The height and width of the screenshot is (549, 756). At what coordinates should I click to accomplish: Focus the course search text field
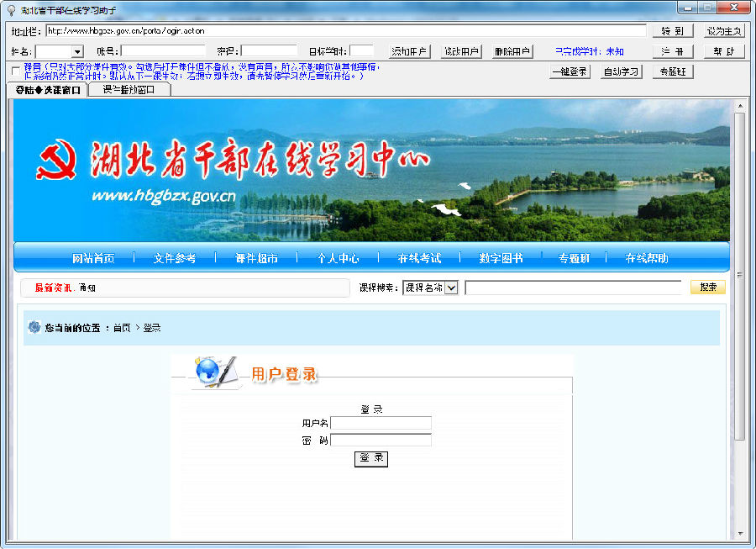573,288
